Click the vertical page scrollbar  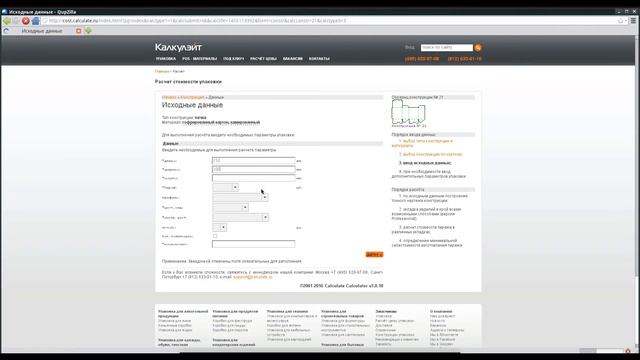pos(637,192)
